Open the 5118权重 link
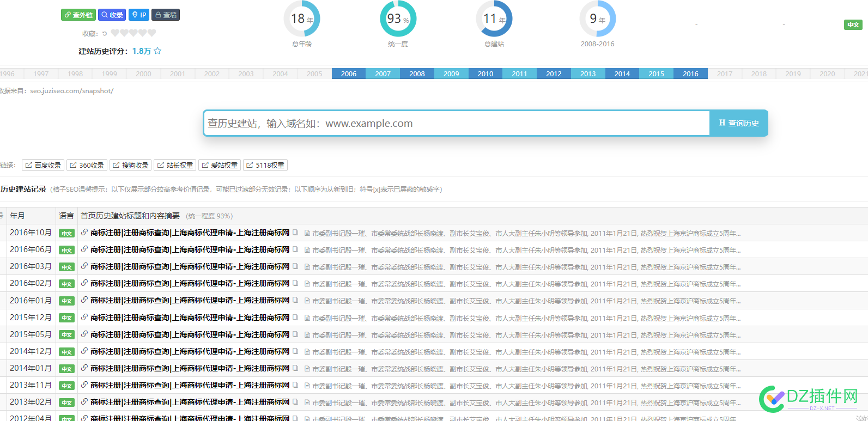 (x=265, y=165)
